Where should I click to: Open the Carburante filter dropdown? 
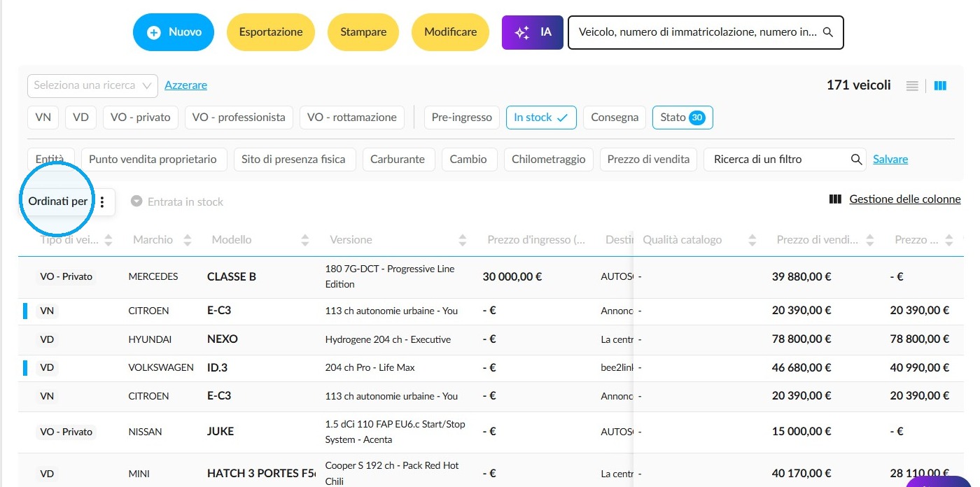[398, 160]
